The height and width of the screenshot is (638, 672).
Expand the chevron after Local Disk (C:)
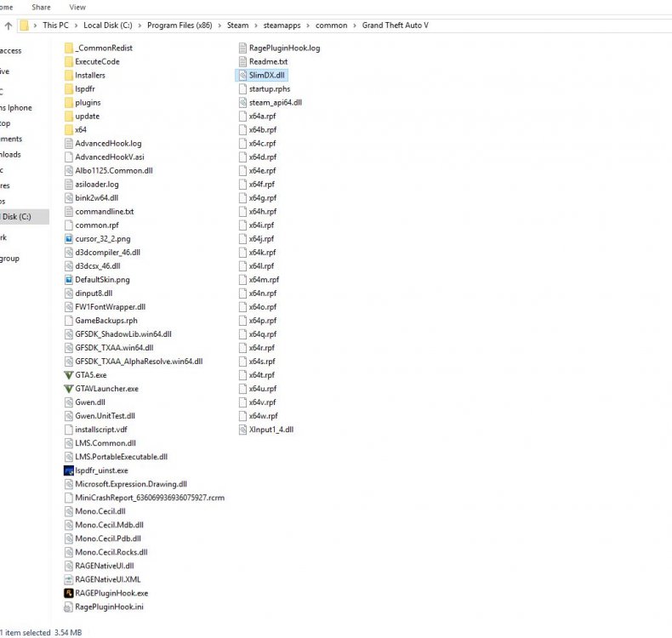tap(140, 26)
